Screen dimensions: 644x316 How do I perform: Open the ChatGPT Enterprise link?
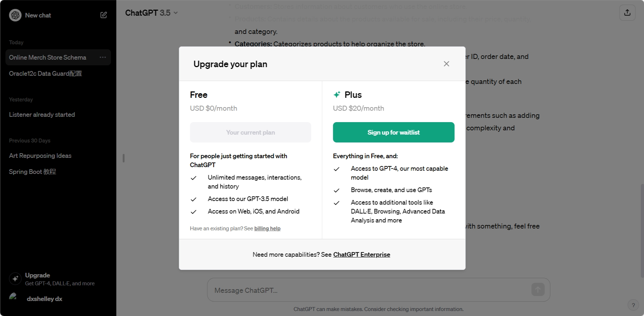point(362,254)
